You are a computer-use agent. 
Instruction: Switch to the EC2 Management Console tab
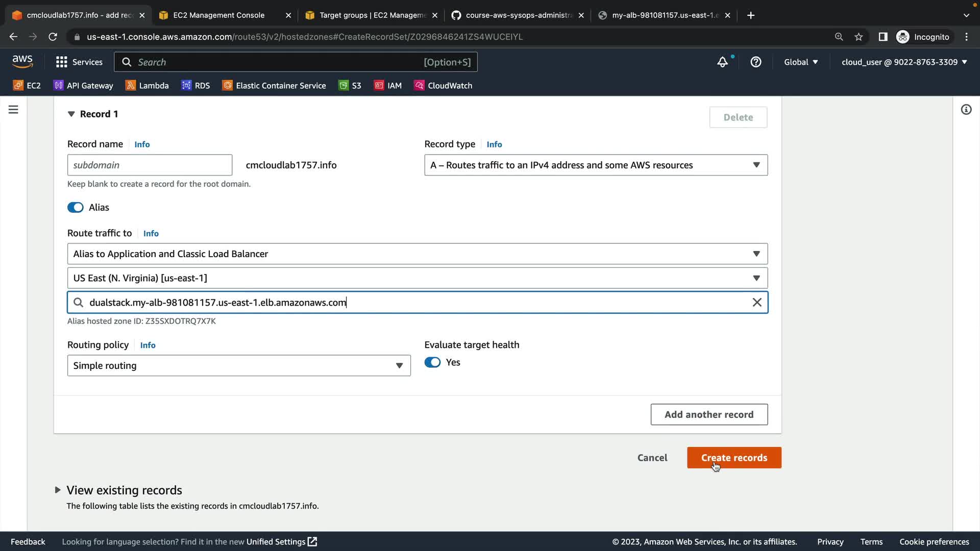(x=219, y=15)
